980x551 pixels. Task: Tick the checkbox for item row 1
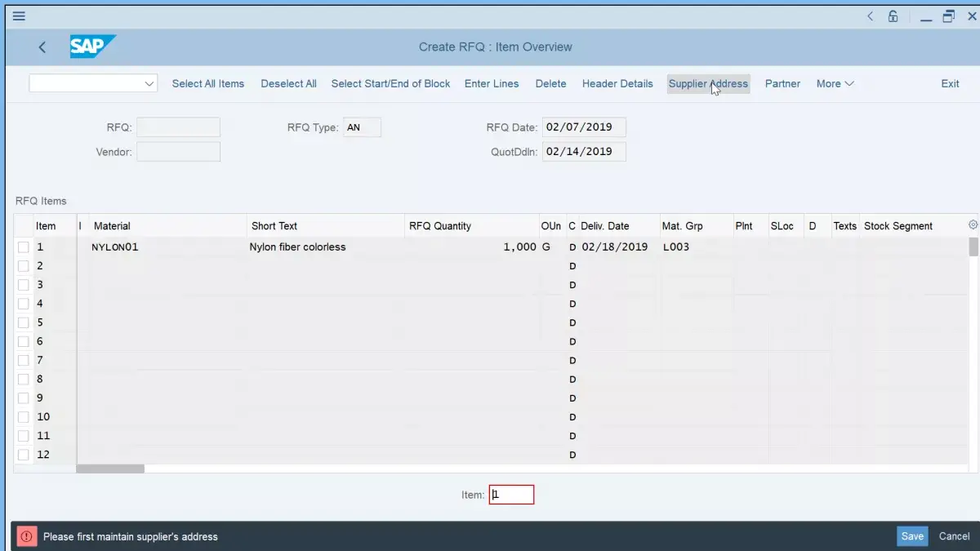[x=23, y=247]
